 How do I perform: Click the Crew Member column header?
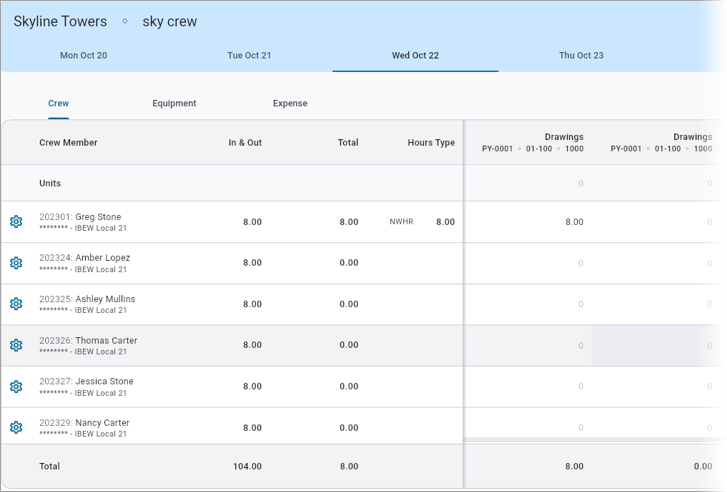click(x=68, y=142)
